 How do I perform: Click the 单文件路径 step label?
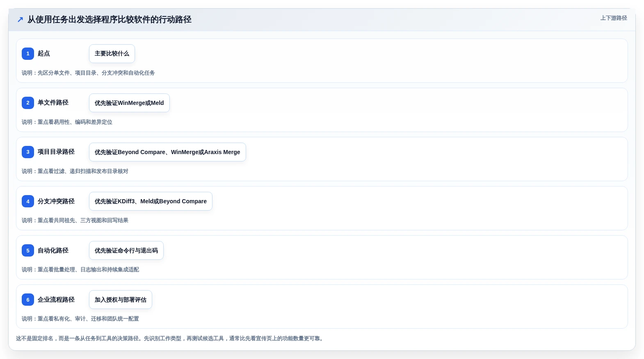53,102
